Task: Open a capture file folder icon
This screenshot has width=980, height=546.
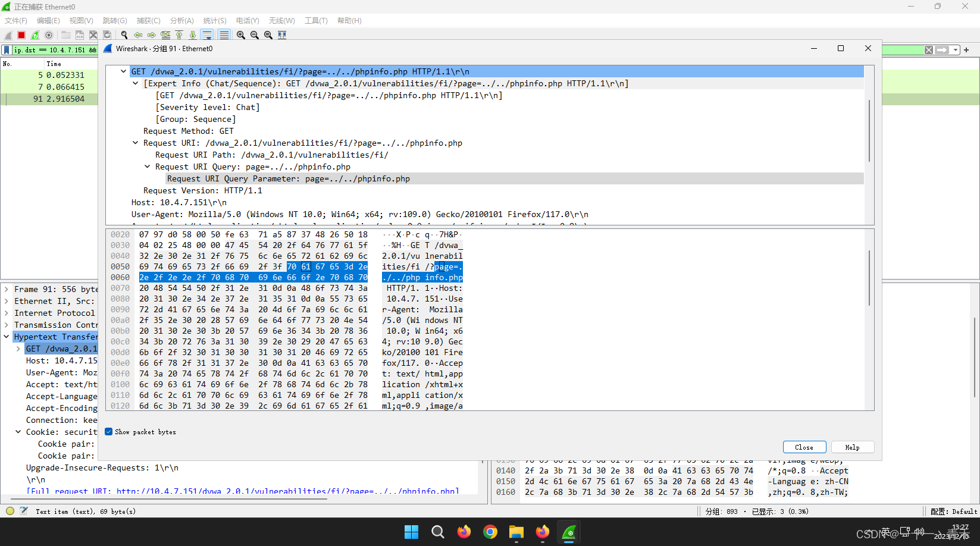Action: pyautogui.click(x=65, y=35)
